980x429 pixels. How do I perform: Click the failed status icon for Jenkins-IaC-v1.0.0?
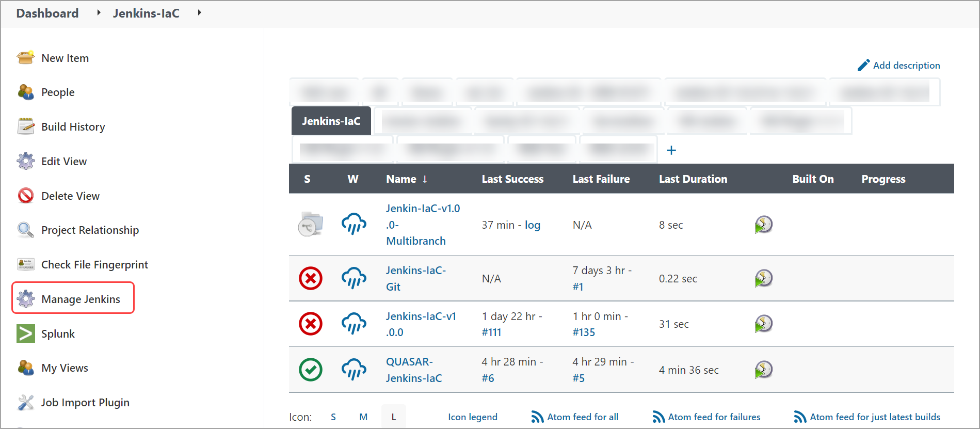pyautogui.click(x=311, y=324)
